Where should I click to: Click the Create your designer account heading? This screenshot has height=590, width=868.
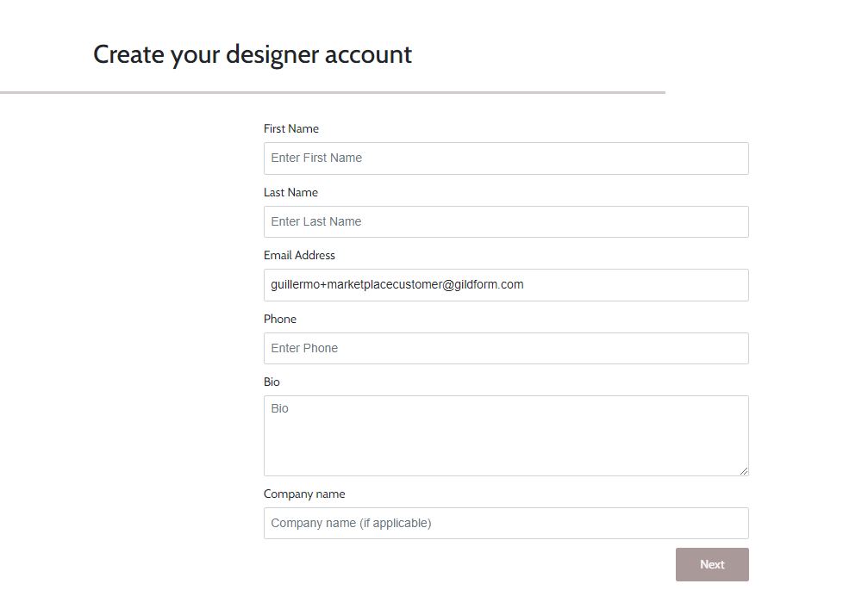[x=253, y=54]
